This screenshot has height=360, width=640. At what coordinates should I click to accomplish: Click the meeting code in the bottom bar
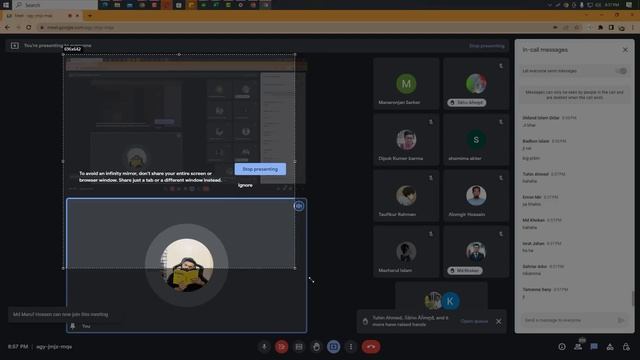(54, 347)
